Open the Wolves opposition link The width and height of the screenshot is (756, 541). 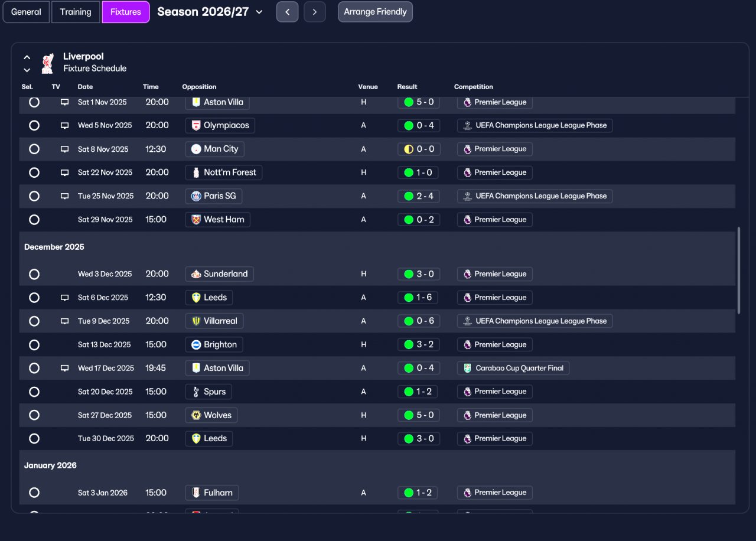[211, 415]
